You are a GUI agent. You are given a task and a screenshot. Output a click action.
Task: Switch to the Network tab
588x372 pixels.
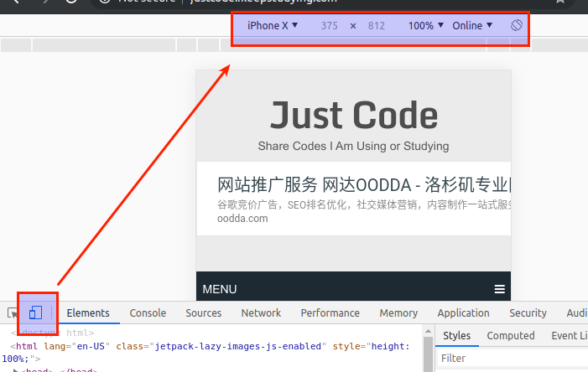click(261, 313)
